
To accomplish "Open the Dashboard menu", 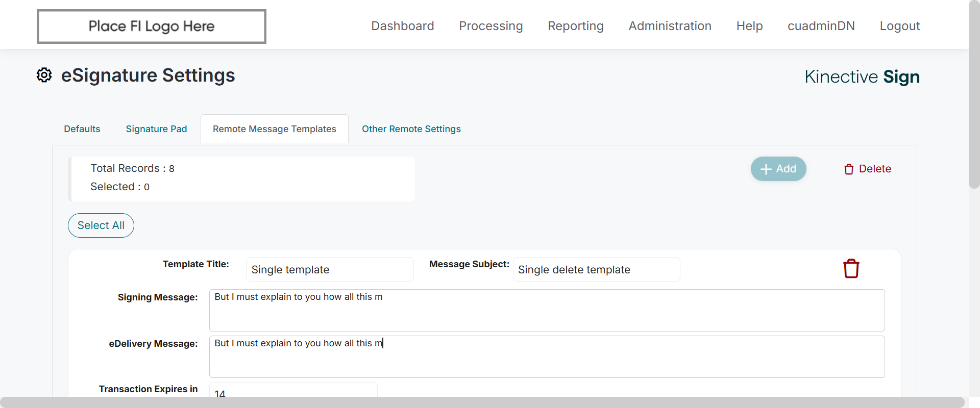I will [403, 26].
